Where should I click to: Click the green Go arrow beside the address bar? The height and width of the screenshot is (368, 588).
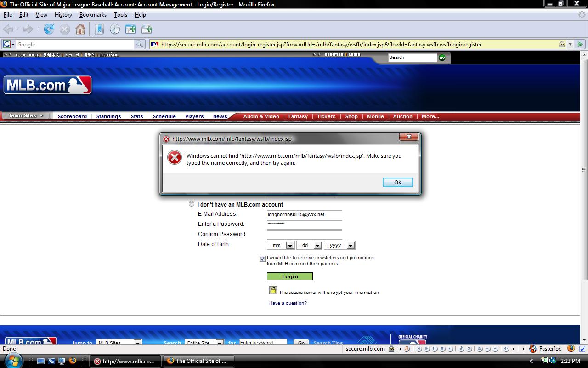point(581,44)
